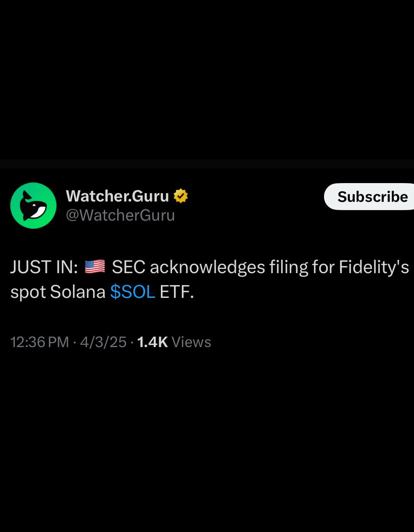Open the Watcher.Guru display name
This screenshot has height=532, width=414.
[x=117, y=196]
